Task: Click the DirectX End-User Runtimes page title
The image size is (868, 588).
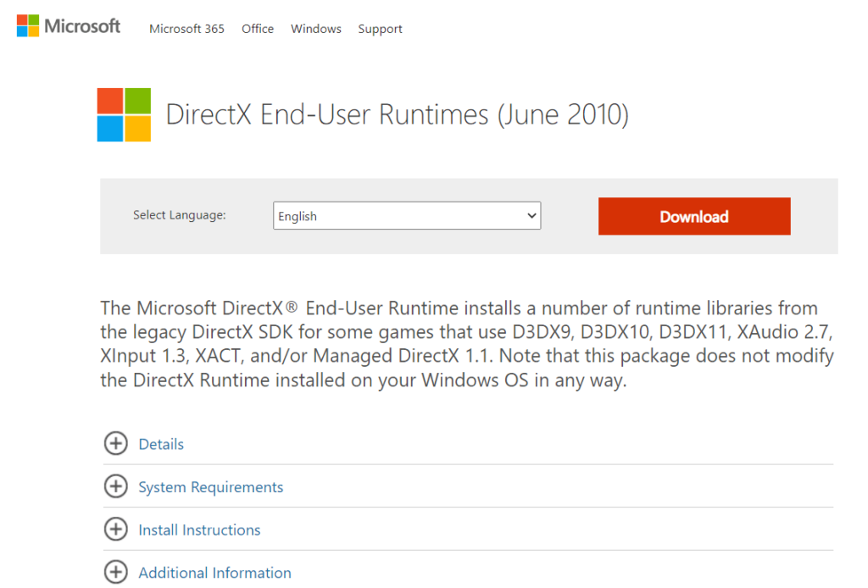Action: tap(398, 114)
